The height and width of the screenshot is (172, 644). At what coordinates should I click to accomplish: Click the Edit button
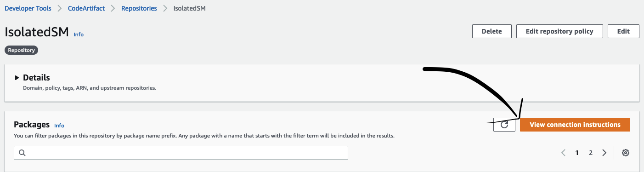tap(623, 31)
